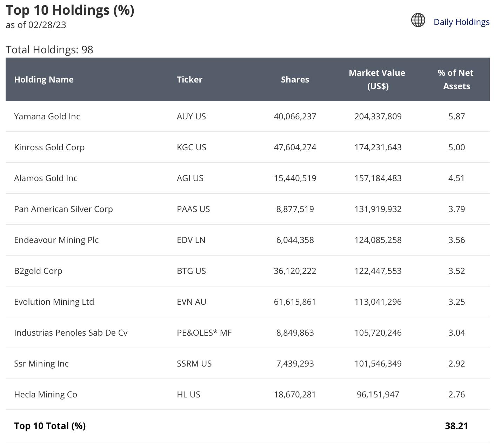
Task: Click the Holding Name column header
Action: [44, 79]
